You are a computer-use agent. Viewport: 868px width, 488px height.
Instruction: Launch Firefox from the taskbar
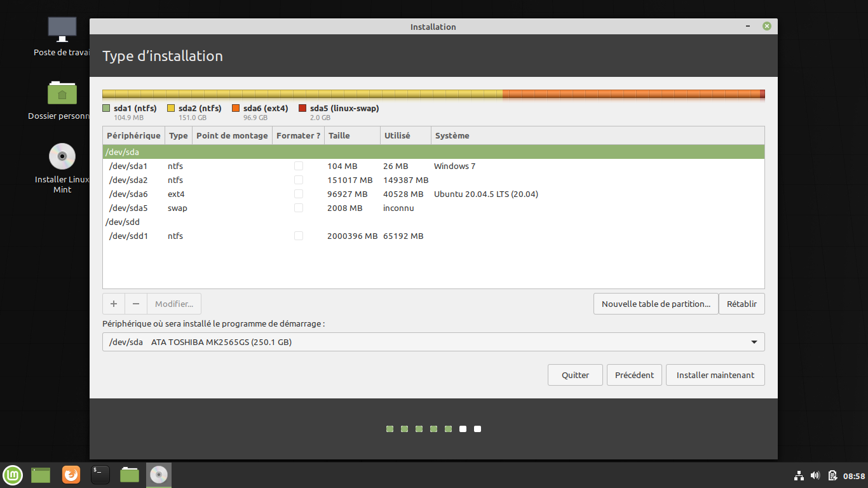coord(71,475)
